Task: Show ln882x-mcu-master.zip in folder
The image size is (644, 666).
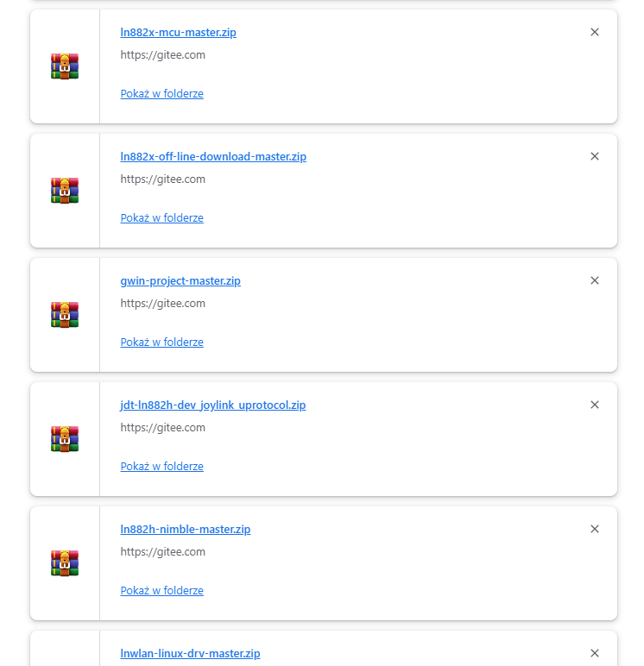Action: coord(162,94)
